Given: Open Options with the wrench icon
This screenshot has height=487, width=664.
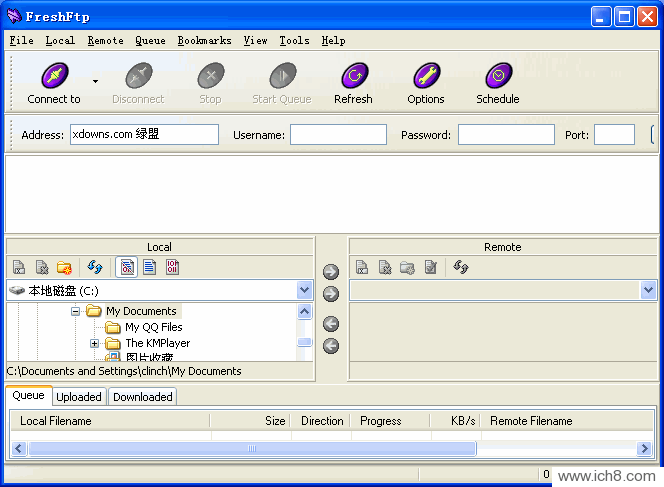Looking at the screenshot, I should 426,75.
